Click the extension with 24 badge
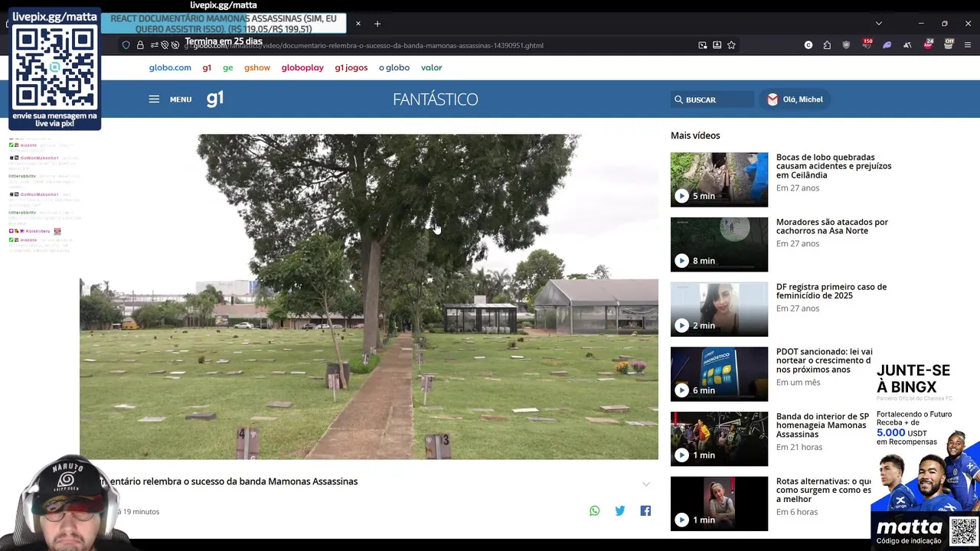The height and width of the screenshot is (551, 980). click(x=928, y=44)
